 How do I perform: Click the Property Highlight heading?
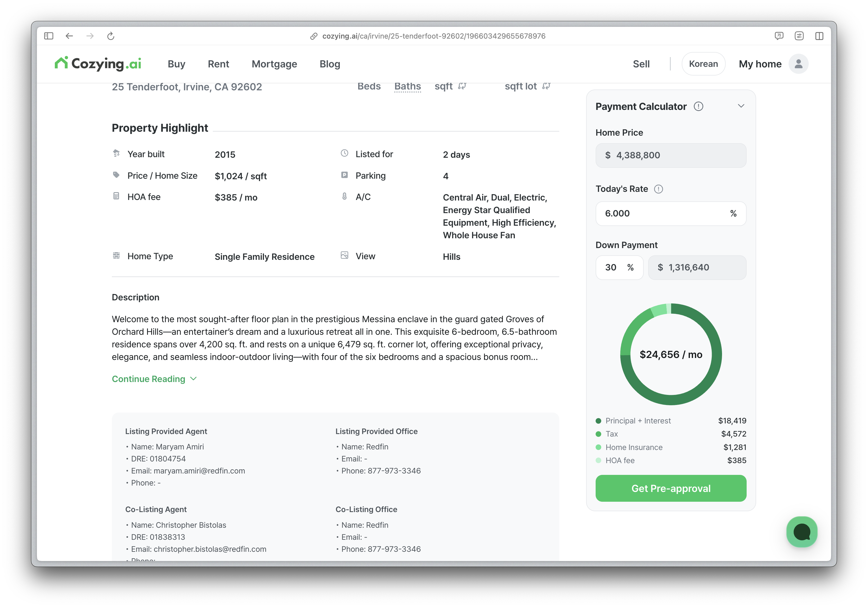pyautogui.click(x=160, y=128)
